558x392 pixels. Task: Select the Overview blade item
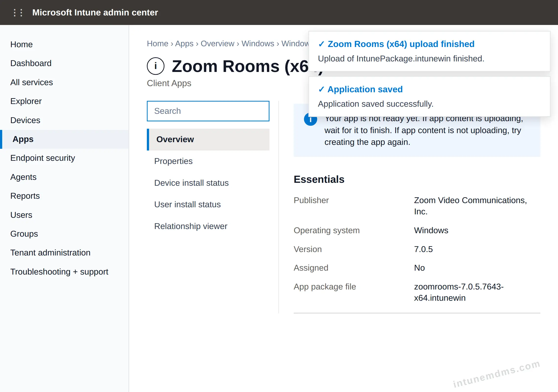(208, 139)
